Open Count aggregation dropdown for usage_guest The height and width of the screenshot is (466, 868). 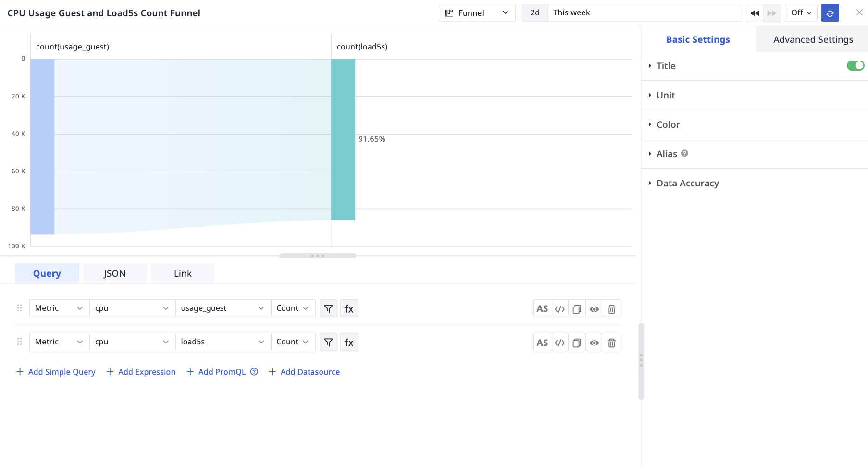(x=293, y=308)
